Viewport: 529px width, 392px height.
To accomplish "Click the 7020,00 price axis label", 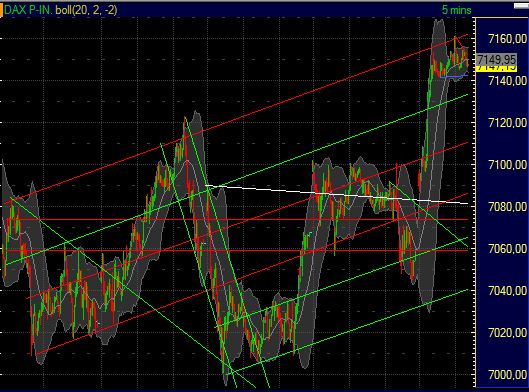I will [507, 333].
